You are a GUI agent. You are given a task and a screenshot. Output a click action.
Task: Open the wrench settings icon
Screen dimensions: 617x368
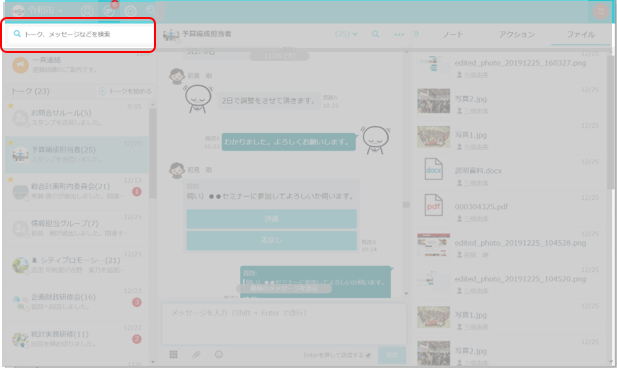coord(151,11)
